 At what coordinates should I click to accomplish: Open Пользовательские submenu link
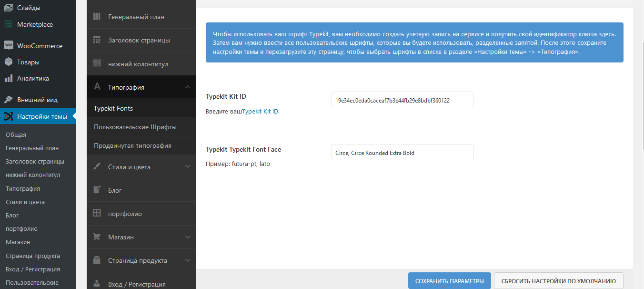pos(32,282)
